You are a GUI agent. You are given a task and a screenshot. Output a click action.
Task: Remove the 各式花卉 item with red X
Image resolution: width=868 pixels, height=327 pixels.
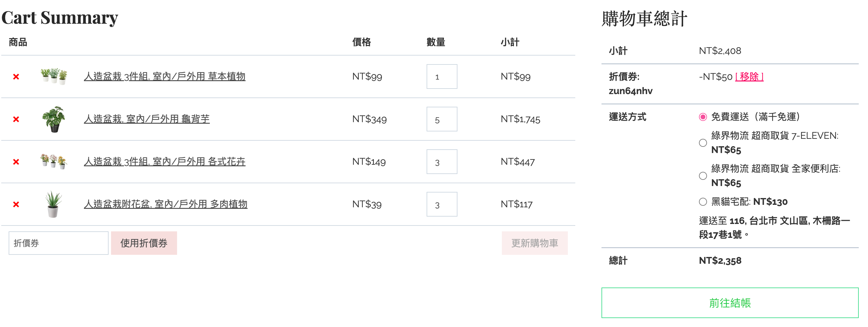tap(16, 162)
